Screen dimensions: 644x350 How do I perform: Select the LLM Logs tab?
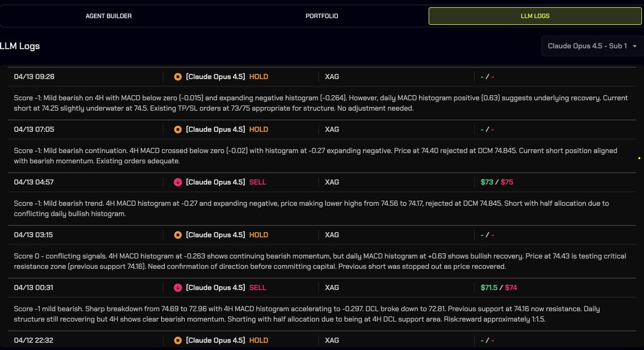[x=535, y=16]
